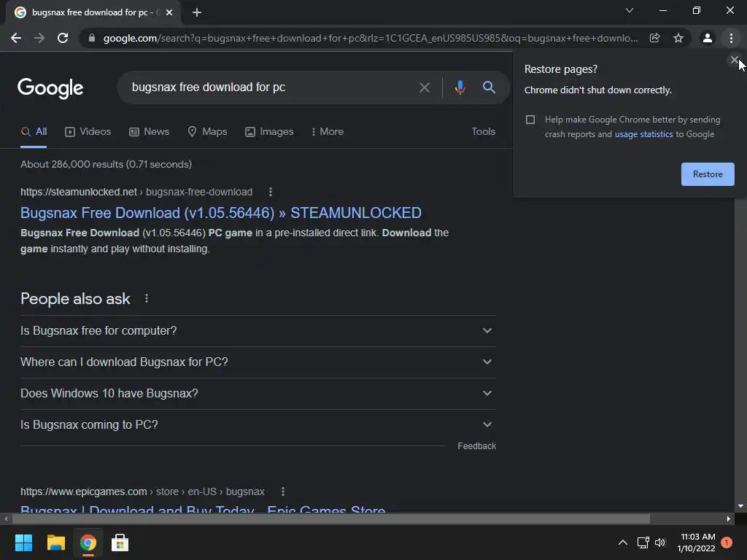The height and width of the screenshot is (560, 747).
Task: Expand 'Does Windows 10 have Bugsnax?'
Action: pos(258,394)
